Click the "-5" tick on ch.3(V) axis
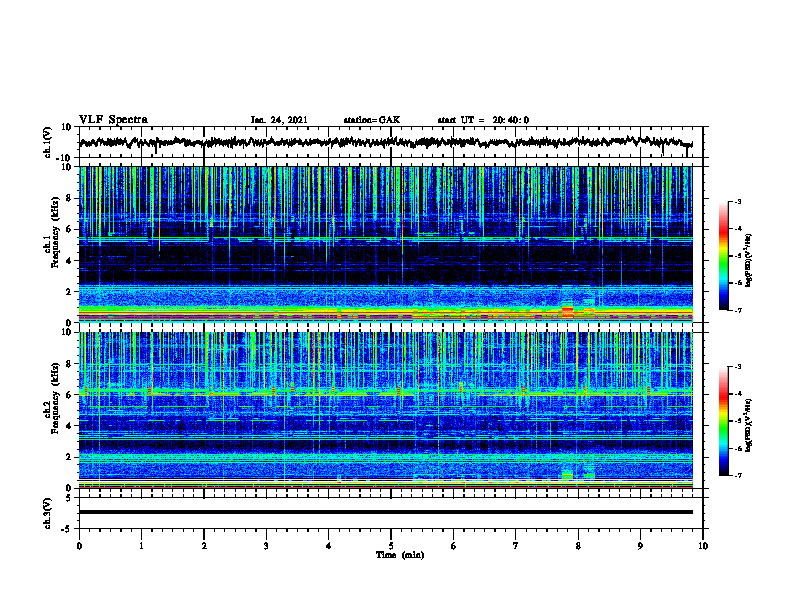Image resolution: width=792 pixels, height=612 pixels. coord(67,529)
